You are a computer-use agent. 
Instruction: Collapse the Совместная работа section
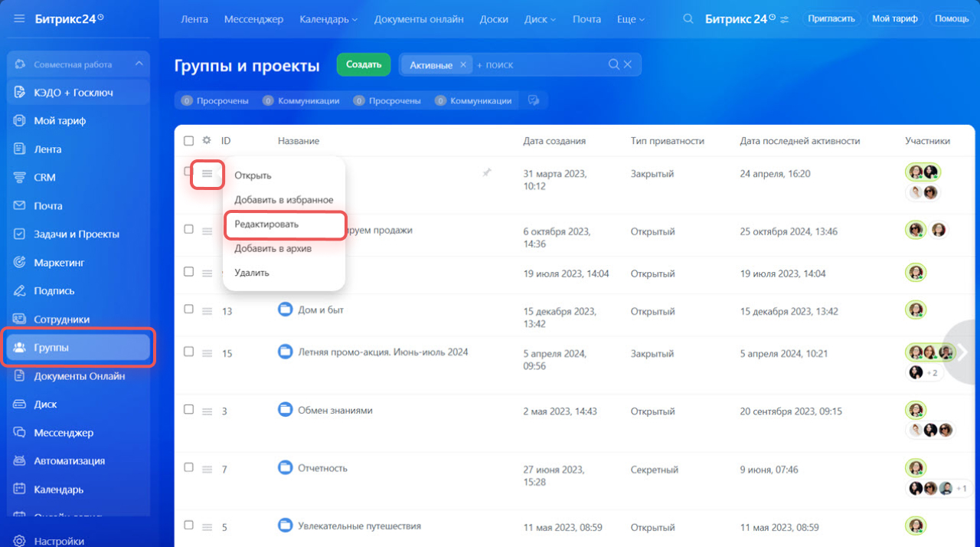[x=139, y=64]
